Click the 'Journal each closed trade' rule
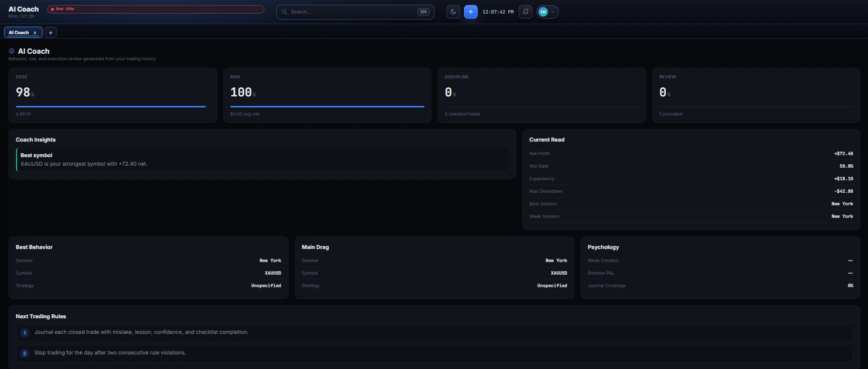Viewport: 868px width, 369px height. [x=435, y=333]
